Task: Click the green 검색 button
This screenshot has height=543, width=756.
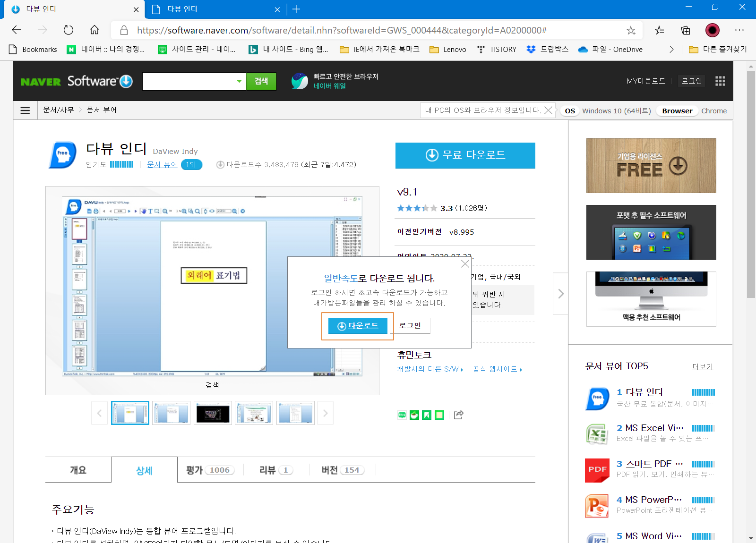Action: (261, 81)
